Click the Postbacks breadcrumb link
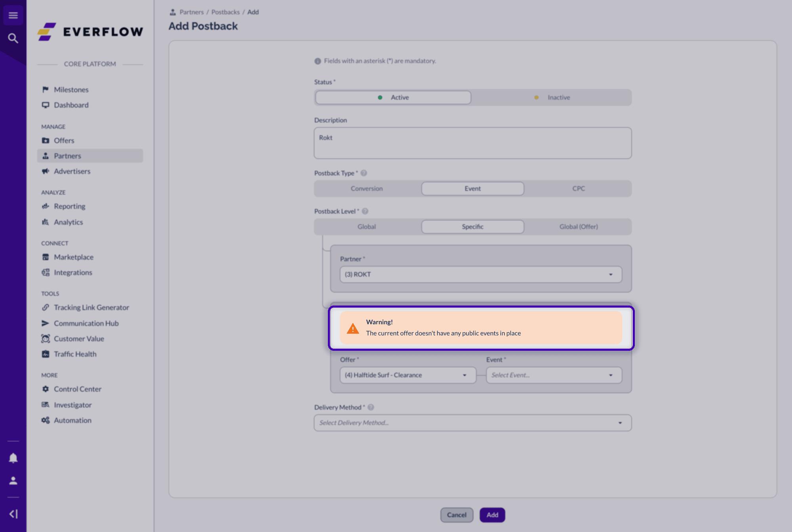Screen dimensions: 792x532 point(225,12)
